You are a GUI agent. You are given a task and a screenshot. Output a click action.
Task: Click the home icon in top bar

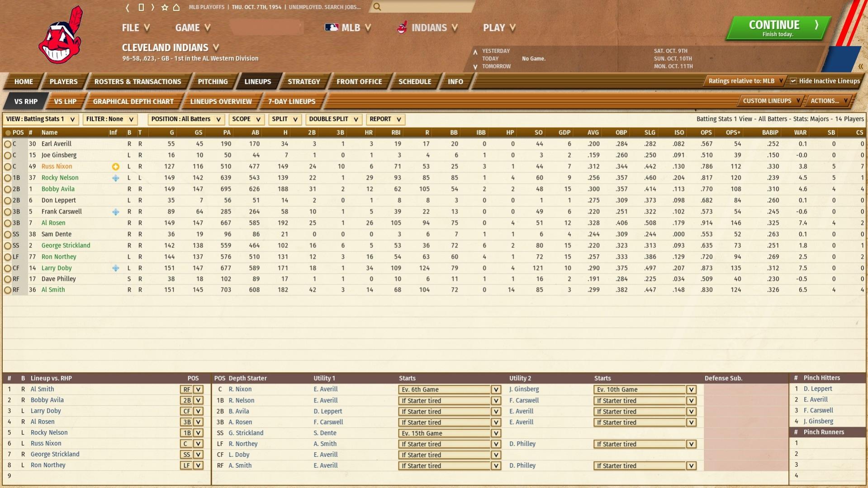(x=176, y=7)
